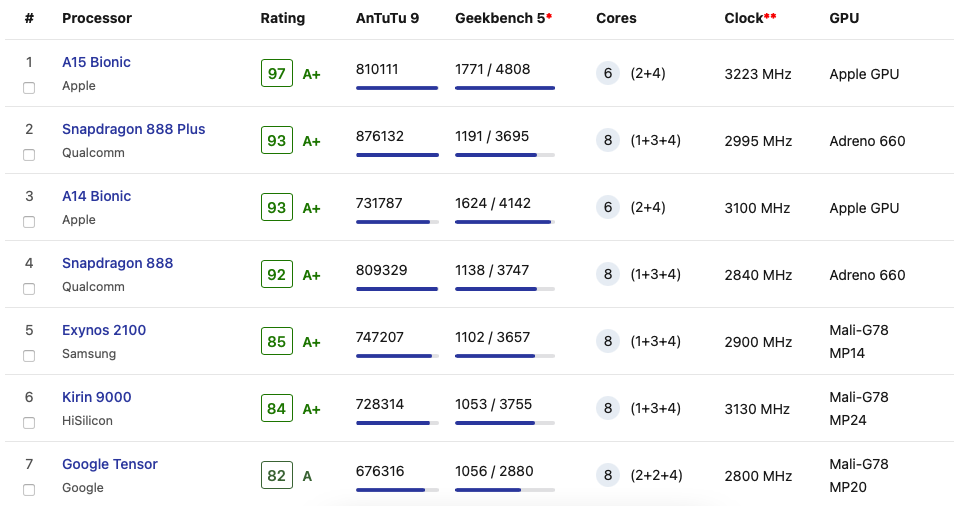
Task: Click the Geekbench score 1102 / 3657
Action: (x=492, y=337)
